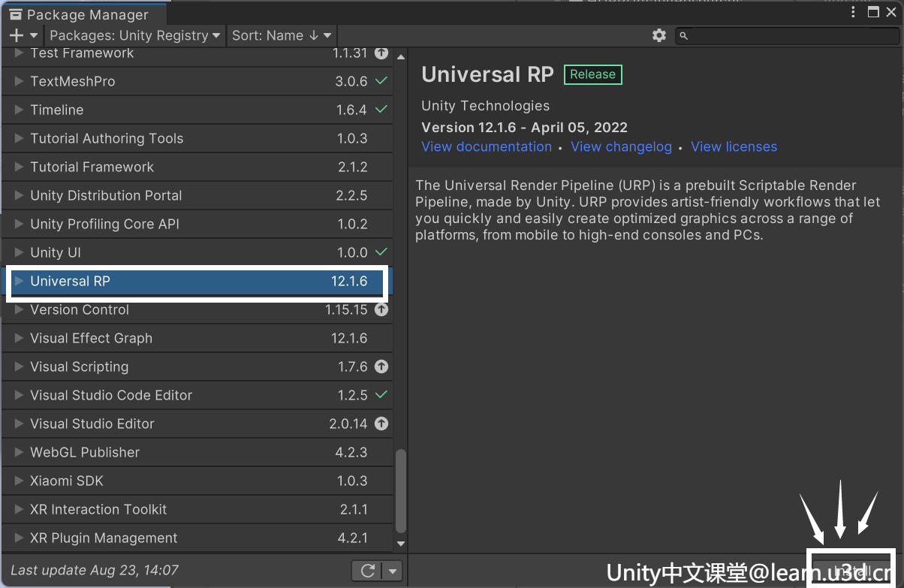Select the Visual Scripting package
This screenshot has width=904, height=588.
pyautogui.click(x=197, y=366)
